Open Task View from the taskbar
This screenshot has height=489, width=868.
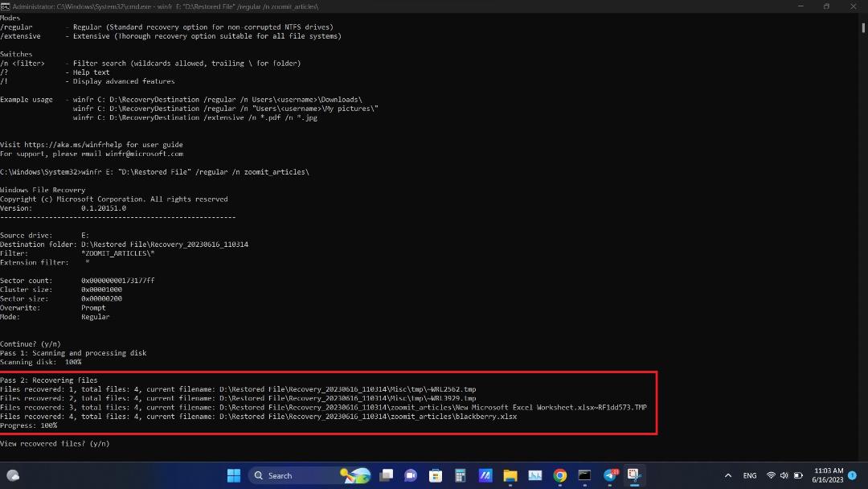(387, 475)
